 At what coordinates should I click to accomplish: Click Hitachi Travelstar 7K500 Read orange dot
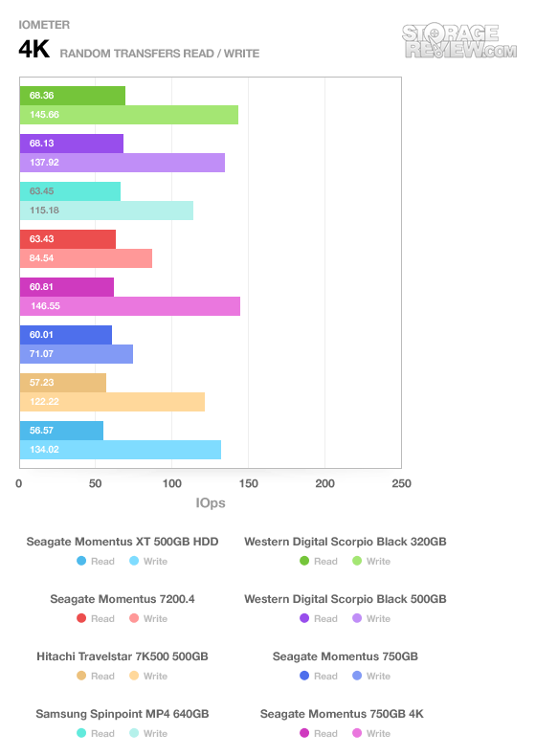81,676
